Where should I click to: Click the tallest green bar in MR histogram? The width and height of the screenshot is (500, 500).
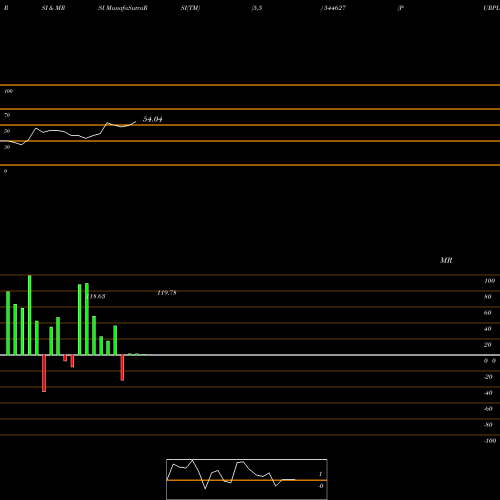[30, 315]
